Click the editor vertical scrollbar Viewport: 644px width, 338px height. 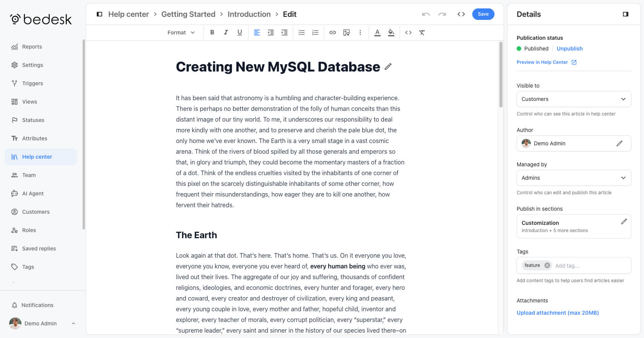pos(501,75)
